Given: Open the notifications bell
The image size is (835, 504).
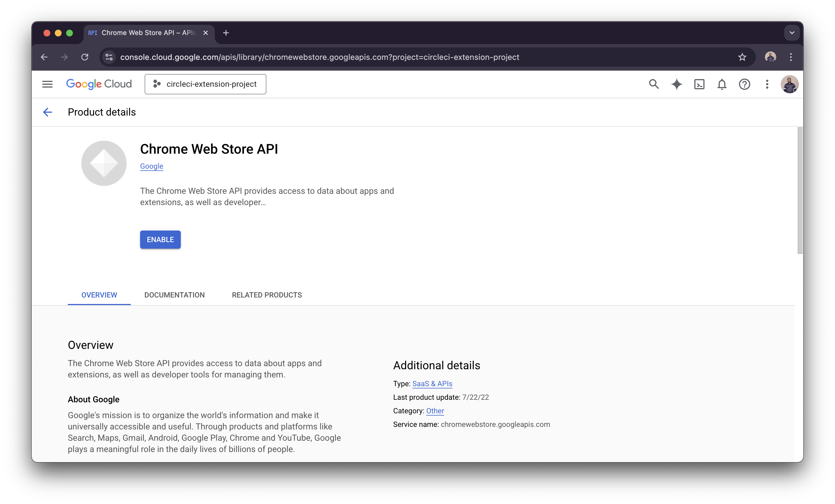Looking at the screenshot, I should [x=722, y=84].
